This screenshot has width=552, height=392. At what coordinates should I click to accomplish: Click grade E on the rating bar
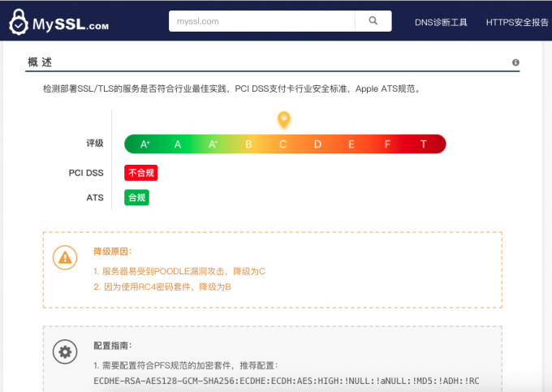[x=351, y=144]
